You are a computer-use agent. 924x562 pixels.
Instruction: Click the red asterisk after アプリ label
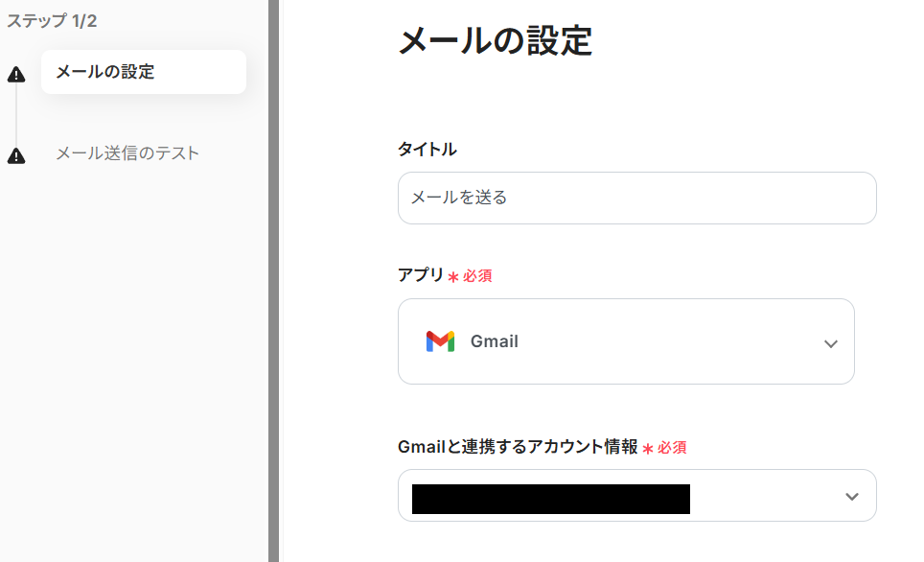coord(453,277)
